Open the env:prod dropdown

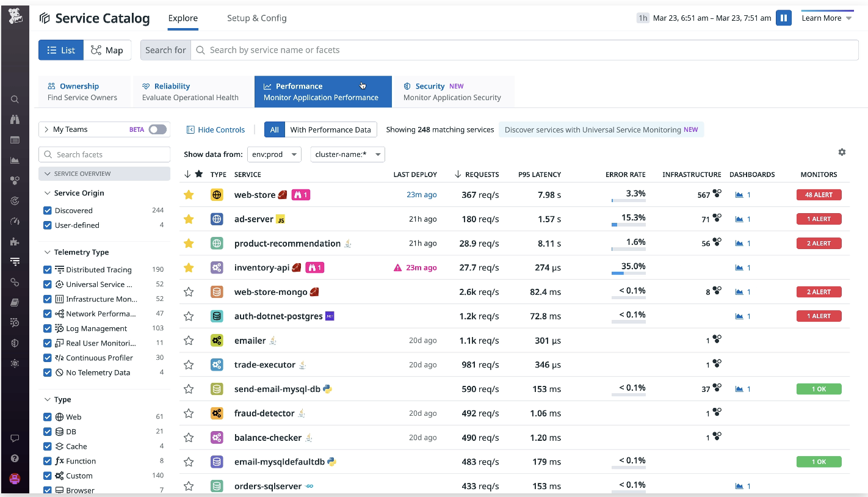coord(274,154)
